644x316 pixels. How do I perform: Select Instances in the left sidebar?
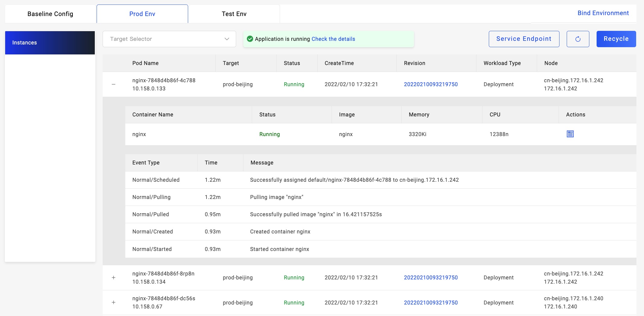pos(50,43)
